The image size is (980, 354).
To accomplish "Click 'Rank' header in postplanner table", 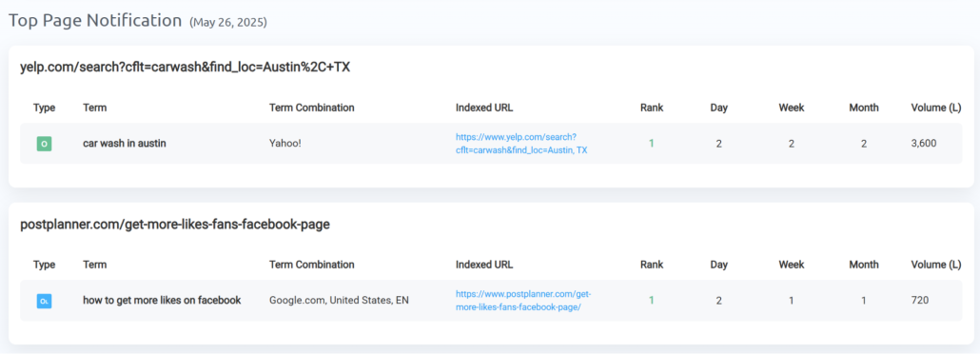I will [x=652, y=265].
